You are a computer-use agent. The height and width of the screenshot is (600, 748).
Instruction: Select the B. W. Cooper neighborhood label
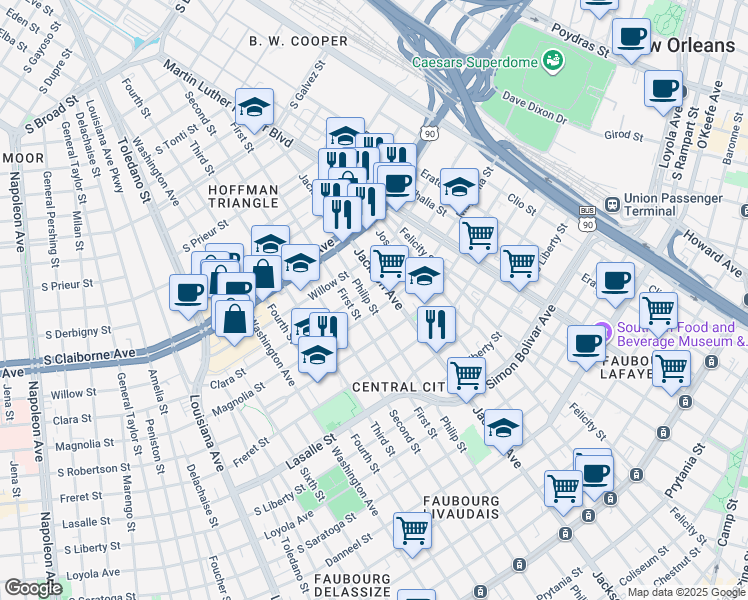[298, 41]
